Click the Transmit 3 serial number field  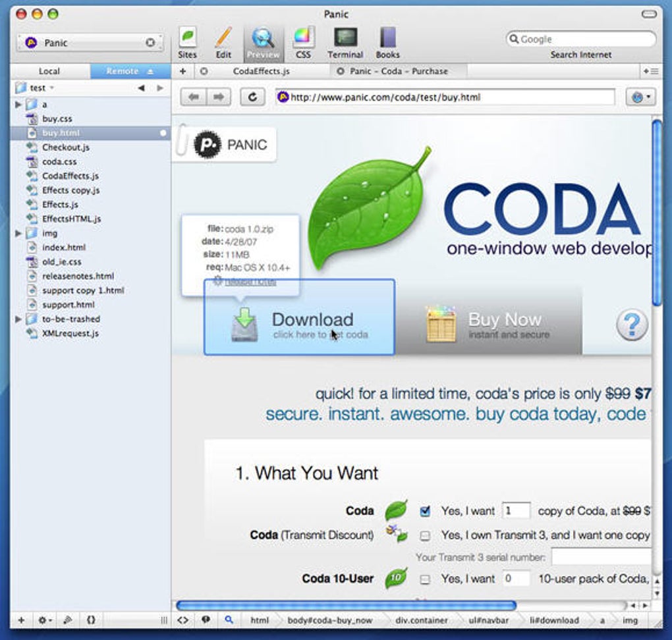[x=602, y=557]
